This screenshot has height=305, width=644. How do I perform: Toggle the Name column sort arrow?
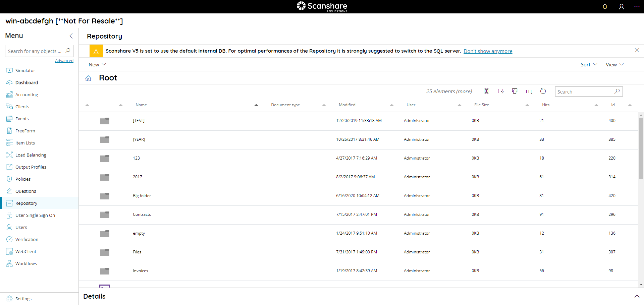point(256,105)
